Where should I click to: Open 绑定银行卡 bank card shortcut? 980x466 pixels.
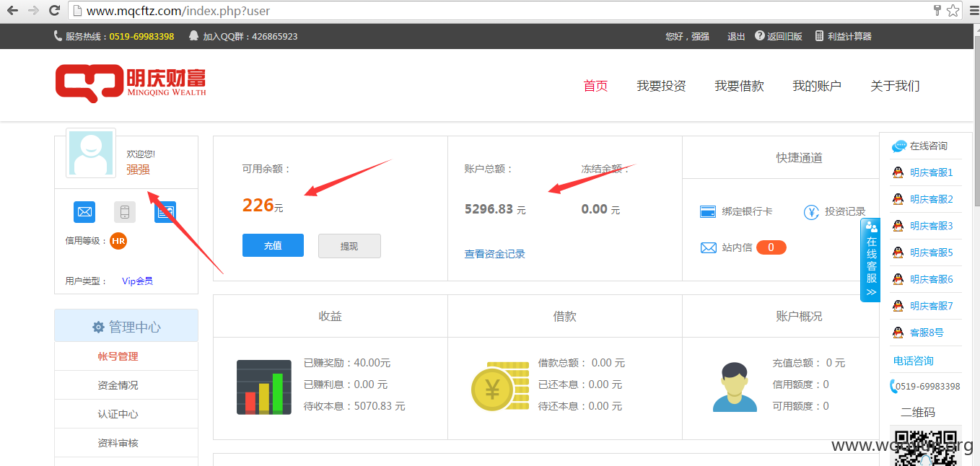[x=736, y=212]
